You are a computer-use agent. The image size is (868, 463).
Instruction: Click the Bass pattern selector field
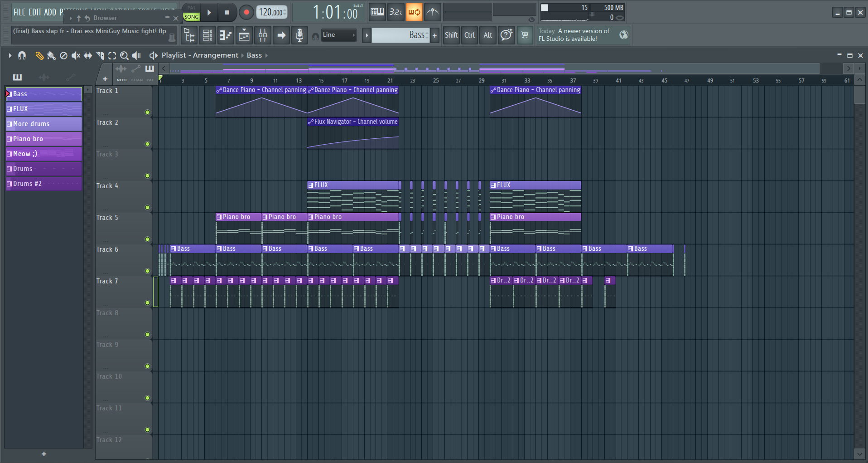point(400,35)
